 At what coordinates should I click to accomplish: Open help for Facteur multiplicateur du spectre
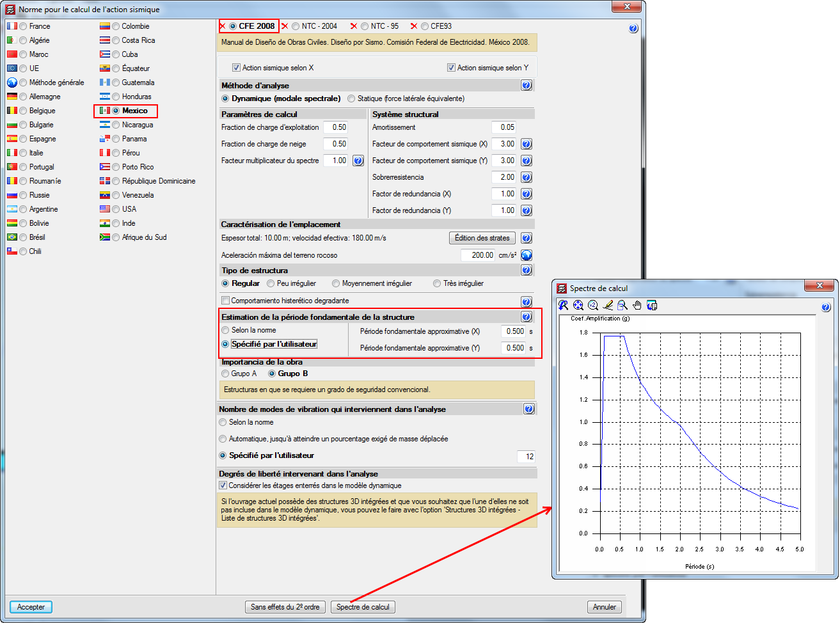pyautogui.click(x=358, y=161)
